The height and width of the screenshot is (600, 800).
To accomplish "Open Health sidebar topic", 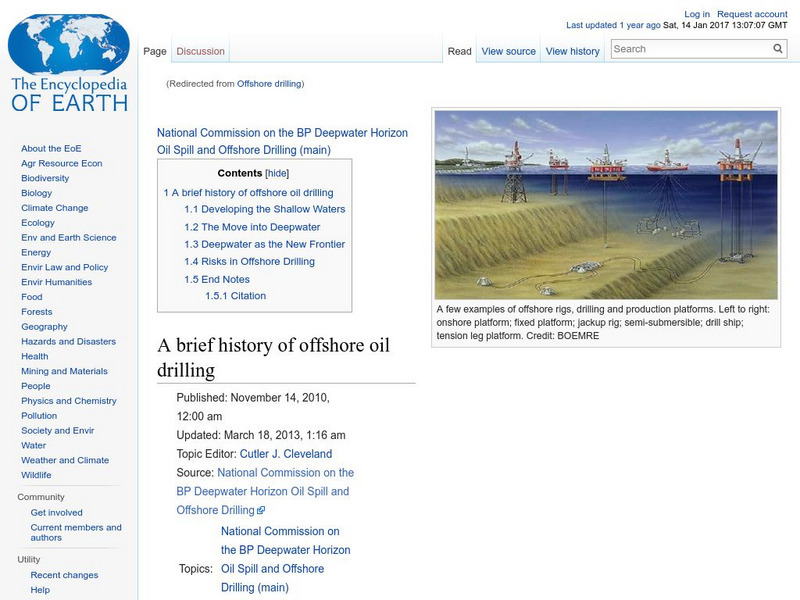I will [x=35, y=356].
